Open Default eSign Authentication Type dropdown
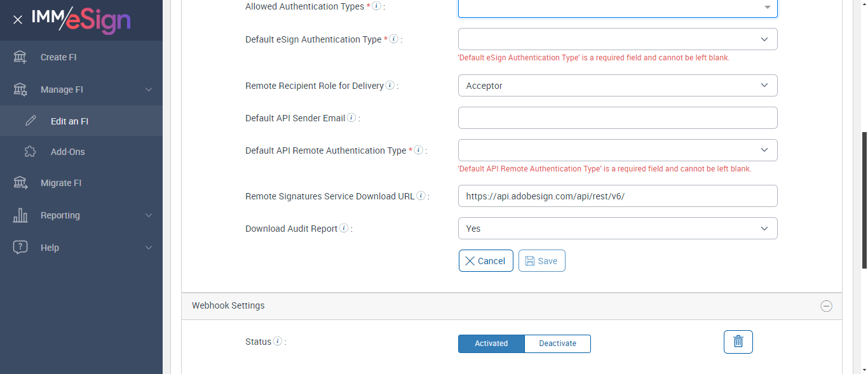 tap(617, 39)
